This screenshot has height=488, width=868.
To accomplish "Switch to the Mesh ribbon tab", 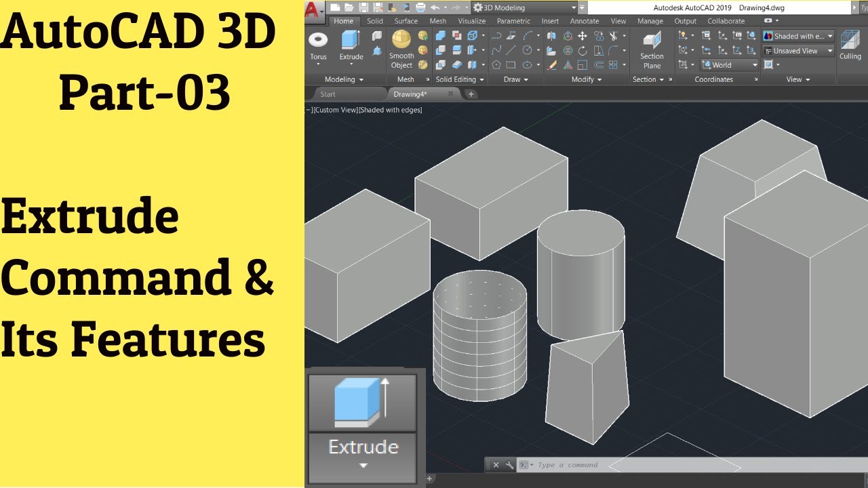I will tap(438, 21).
